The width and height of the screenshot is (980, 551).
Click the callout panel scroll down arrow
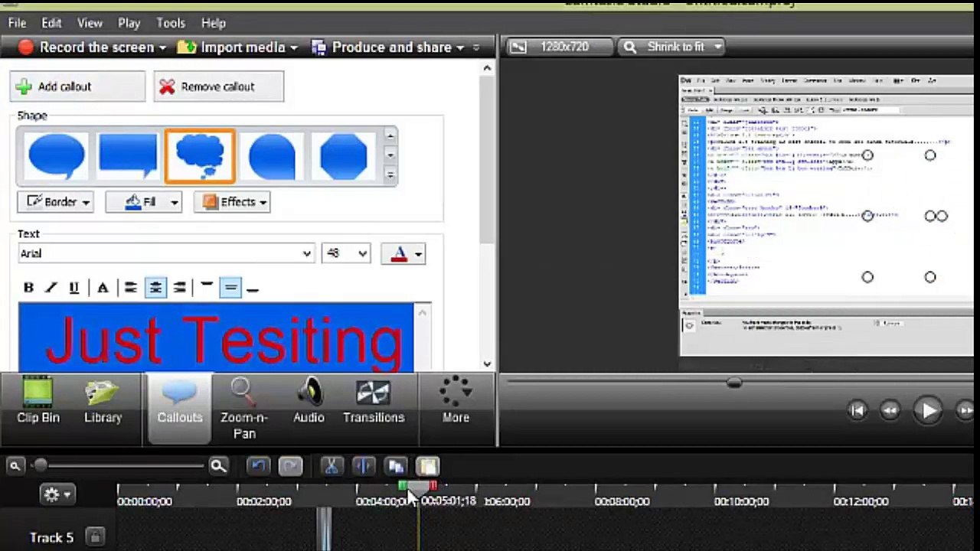click(488, 364)
